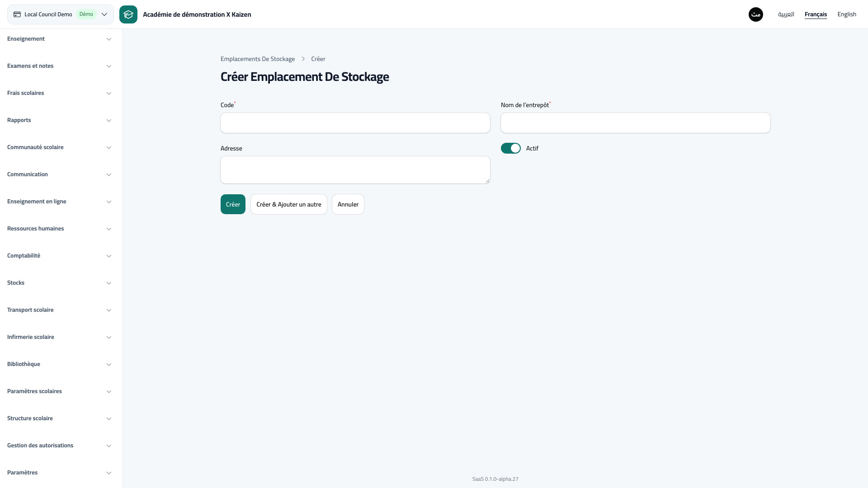The width and height of the screenshot is (868, 488).
Task: Expand the Ressources humaines section
Action: [x=59, y=229]
